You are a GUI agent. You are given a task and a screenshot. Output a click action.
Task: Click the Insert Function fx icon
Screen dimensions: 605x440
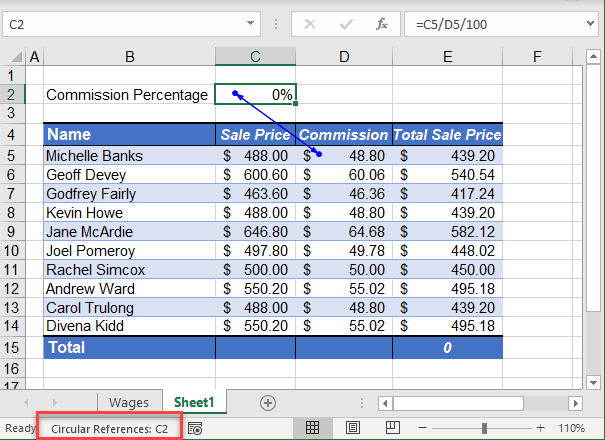coord(381,23)
